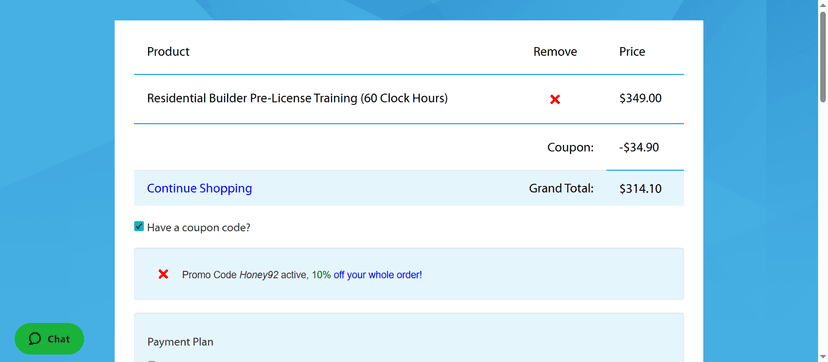
Task: Click the Payment Plan heading
Action: (x=180, y=342)
